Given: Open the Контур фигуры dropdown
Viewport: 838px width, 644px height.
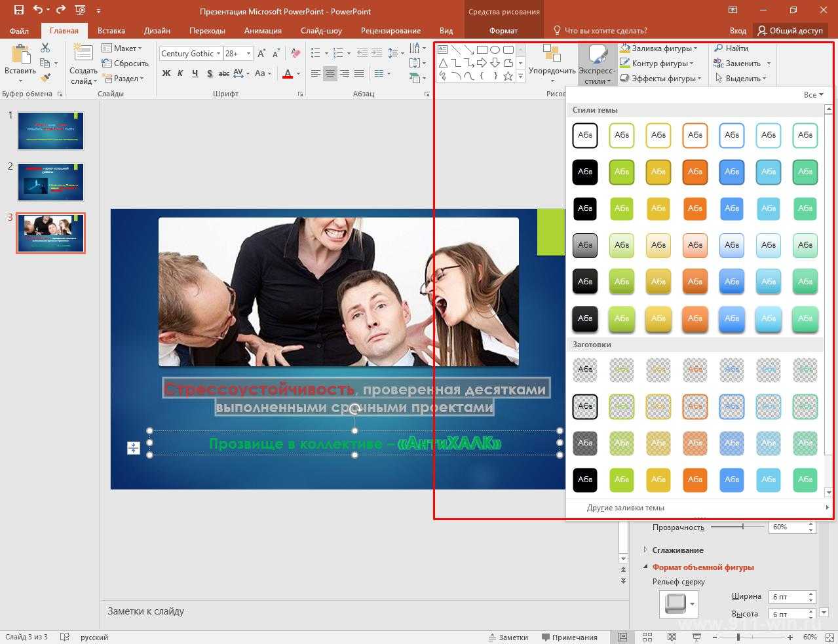Looking at the screenshot, I should click(x=658, y=64).
